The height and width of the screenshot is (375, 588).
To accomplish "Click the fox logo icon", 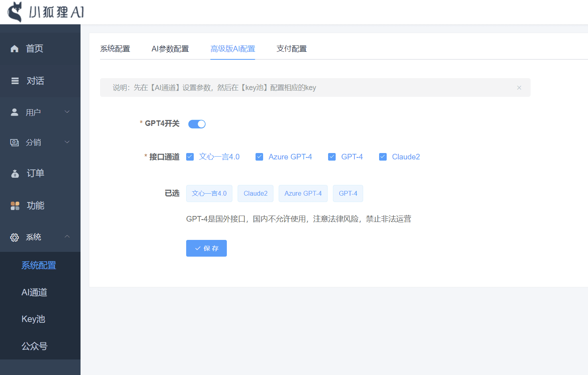I will coord(15,12).
